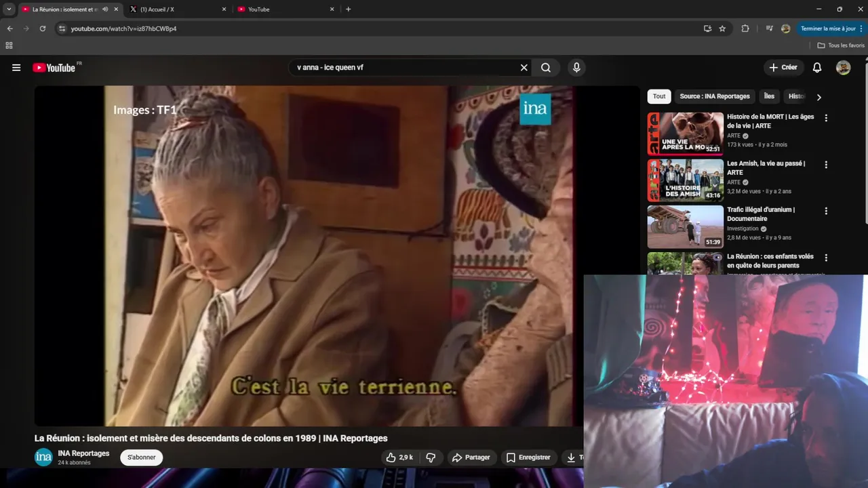Click the video title below the player
868x488 pixels.
[211, 439]
